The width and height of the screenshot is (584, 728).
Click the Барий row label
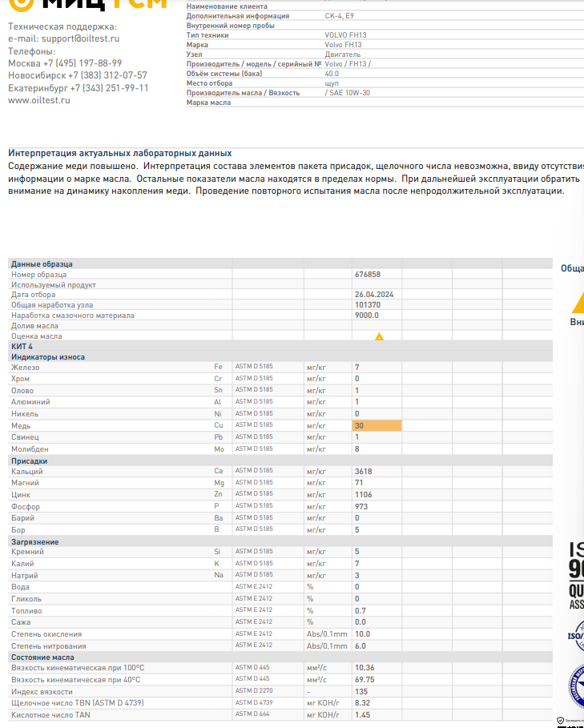[x=22, y=518]
